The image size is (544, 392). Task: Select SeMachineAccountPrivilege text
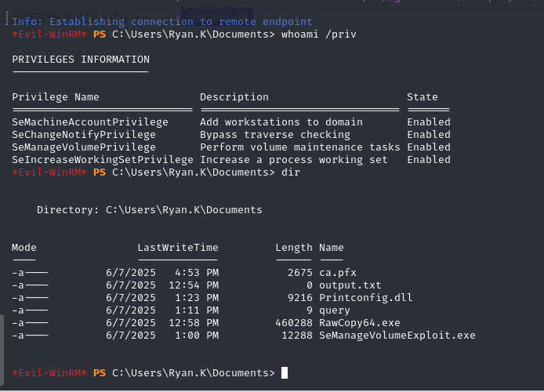point(90,122)
